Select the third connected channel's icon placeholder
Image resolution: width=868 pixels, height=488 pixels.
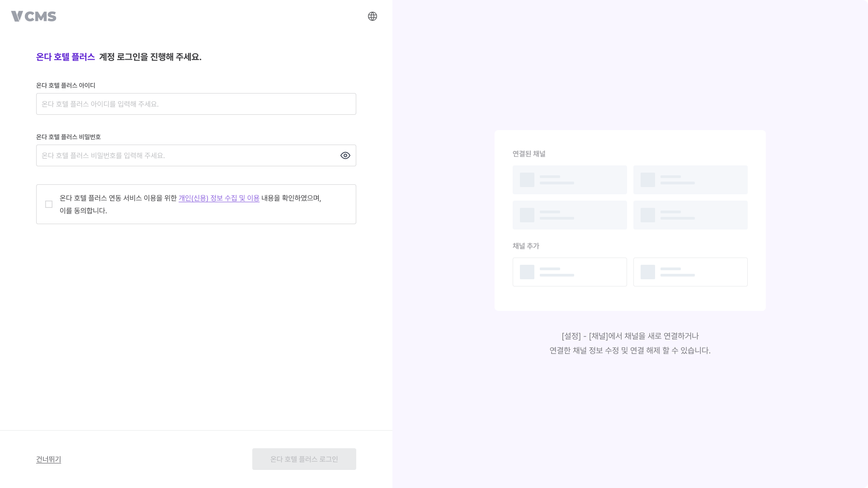[527, 215]
